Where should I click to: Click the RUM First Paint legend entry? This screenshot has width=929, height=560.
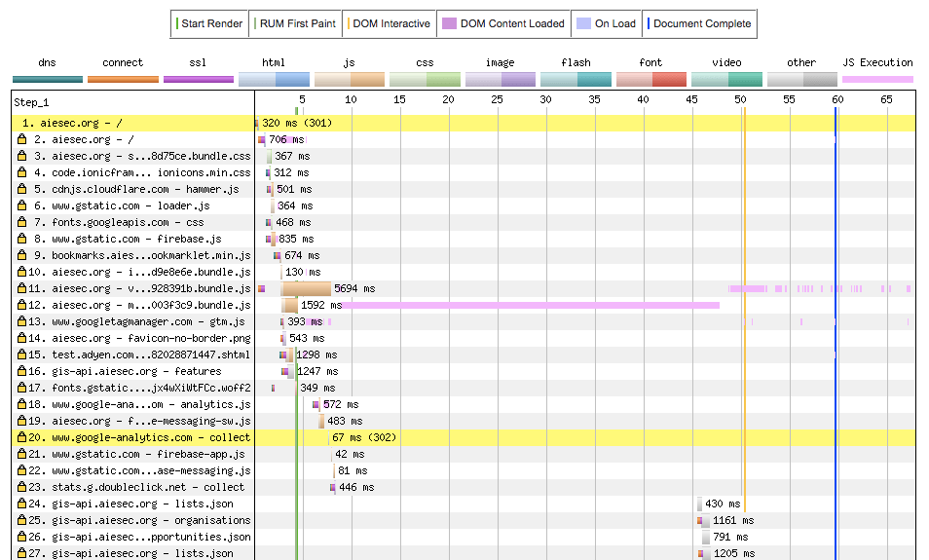295,23
